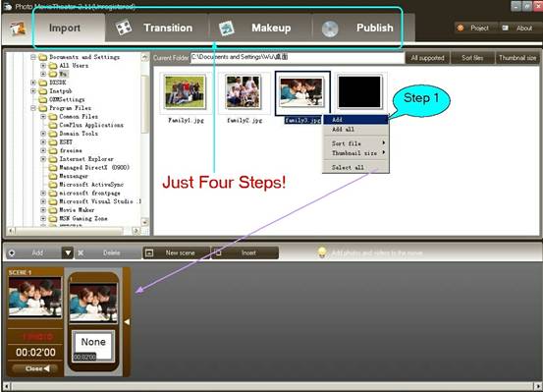Open the Add button dropdown arrow
Viewport: 543px width, 392px height.
click(x=68, y=253)
